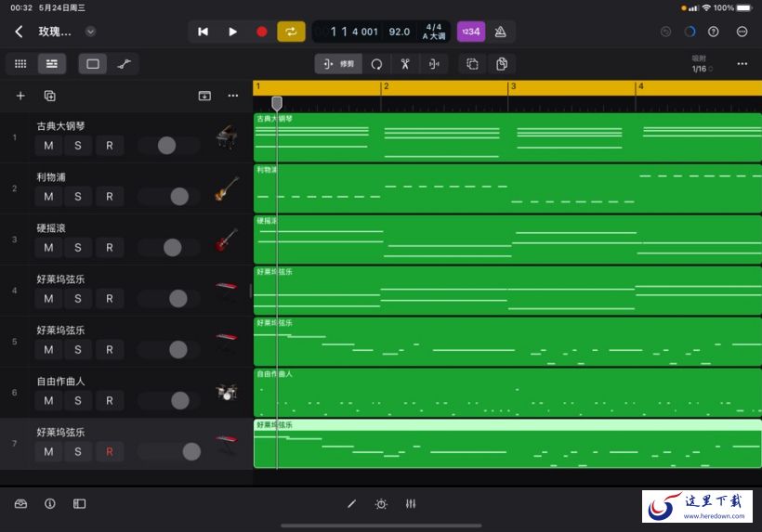This screenshot has width=762, height=532.
Task: Open the plug-ins knob icon at bottom
Action: (382, 504)
